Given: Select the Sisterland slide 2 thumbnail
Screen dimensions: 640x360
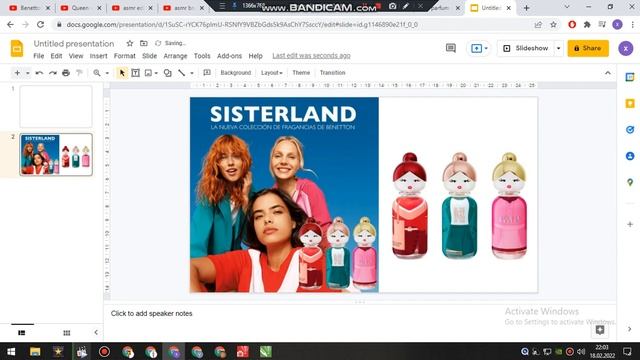Looking at the screenshot, I should [56, 154].
